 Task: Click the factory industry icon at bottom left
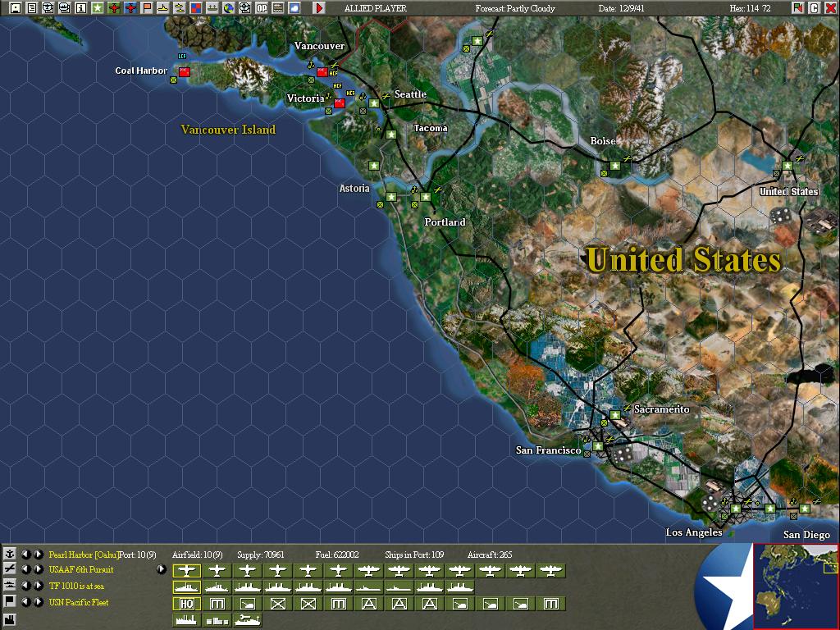click(9, 620)
